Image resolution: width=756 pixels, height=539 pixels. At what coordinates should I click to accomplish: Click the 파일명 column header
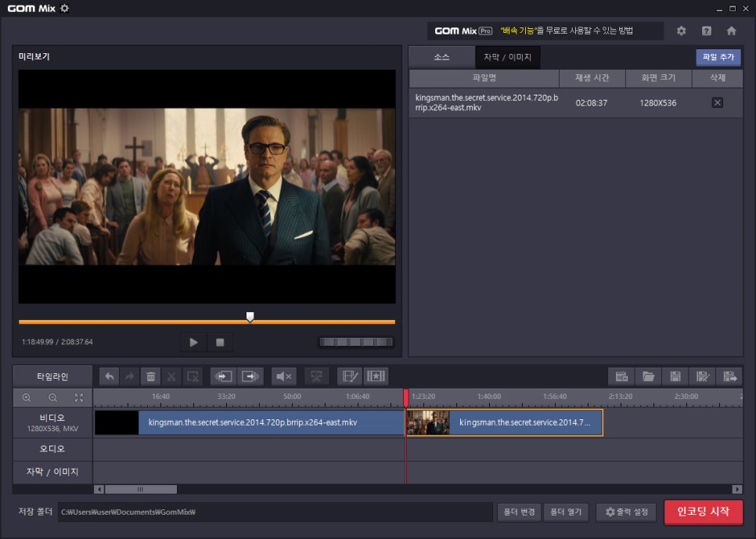(484, 77)
